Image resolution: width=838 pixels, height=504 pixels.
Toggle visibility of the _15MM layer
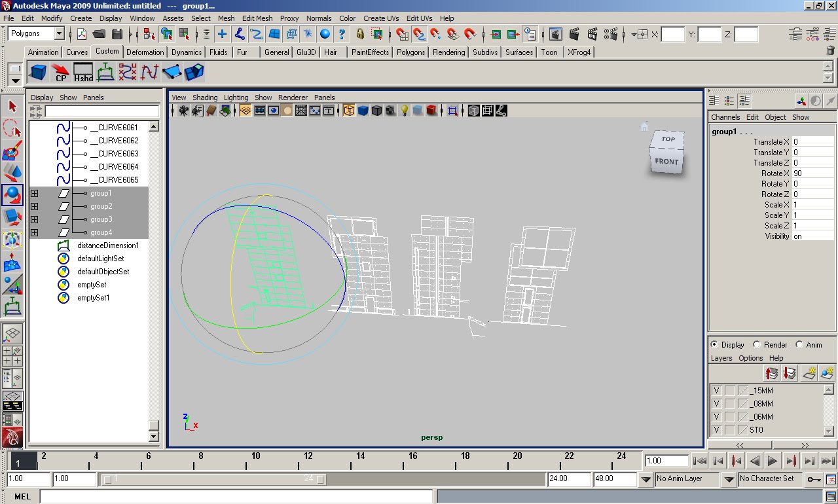click(718, 390)
